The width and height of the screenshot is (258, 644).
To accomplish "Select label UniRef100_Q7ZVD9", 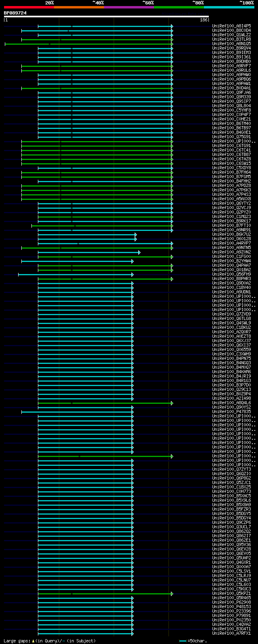I will [231, 314].
